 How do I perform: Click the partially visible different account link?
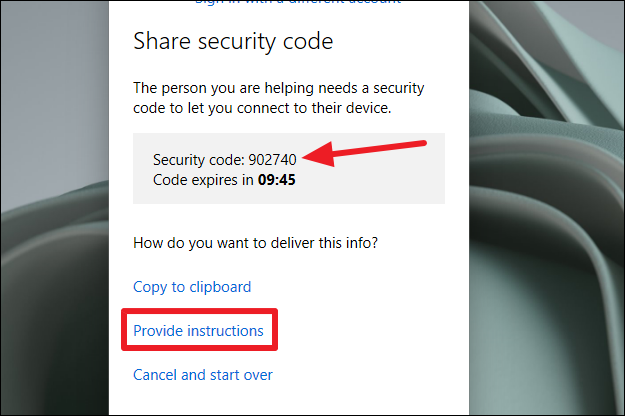(x=297, y=2)
